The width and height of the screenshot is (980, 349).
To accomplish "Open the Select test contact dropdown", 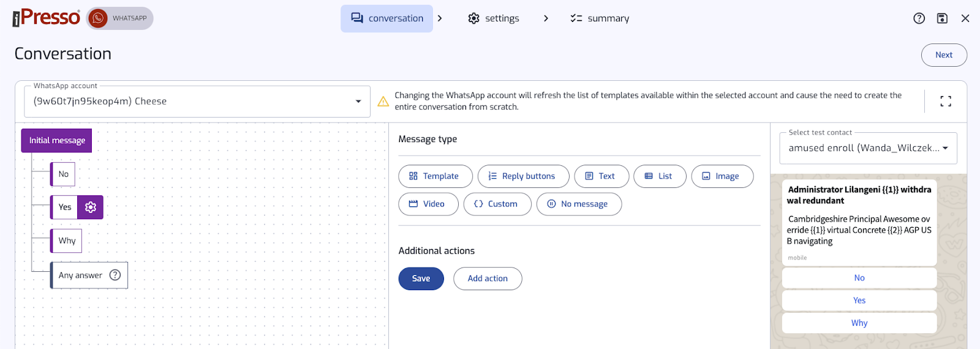I will coord(868,148).
